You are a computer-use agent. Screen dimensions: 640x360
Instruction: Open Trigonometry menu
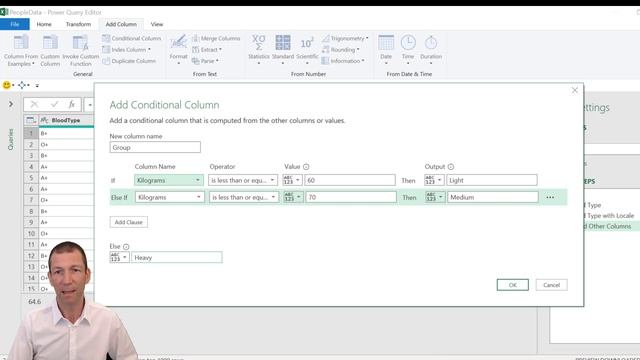coord(345,38)
